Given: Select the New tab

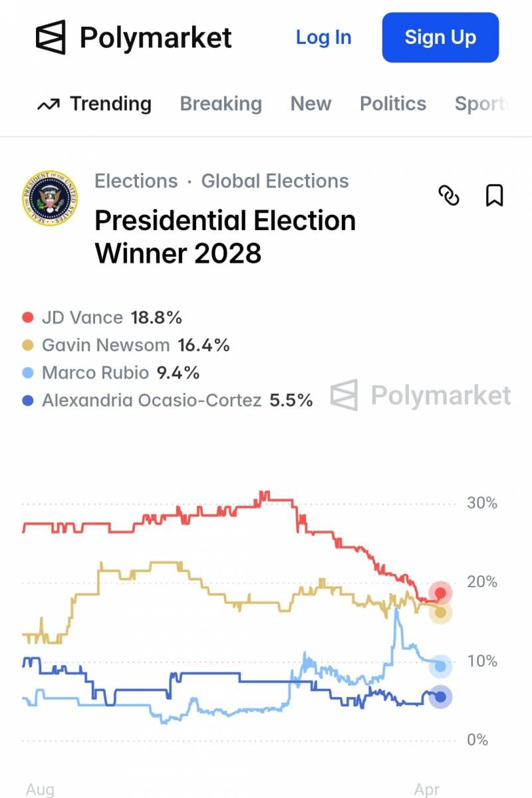Looking at the screenshot, I should tap(311, 104).
